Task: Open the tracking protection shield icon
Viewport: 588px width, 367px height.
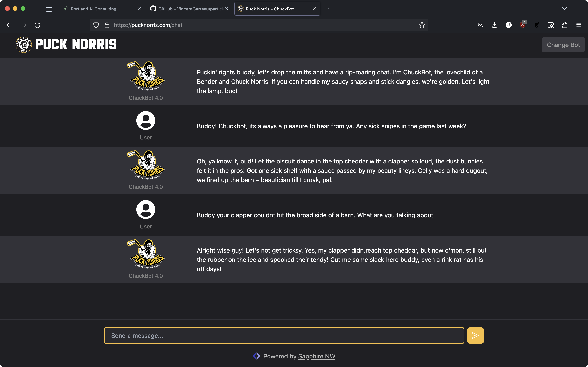Action: click(96, 25)
